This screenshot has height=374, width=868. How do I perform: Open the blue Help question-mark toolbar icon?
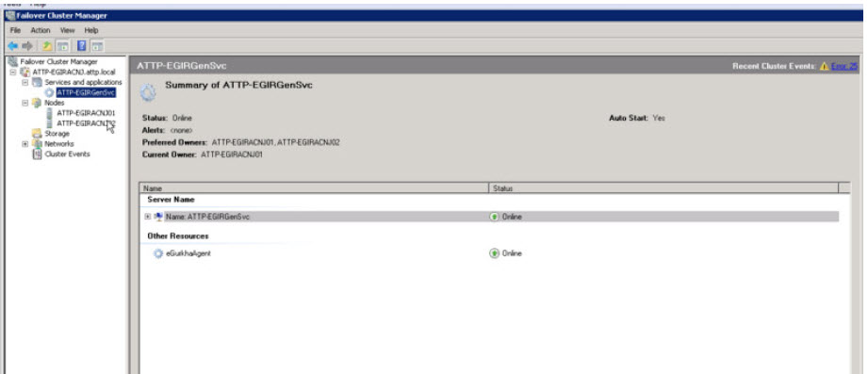click(81, 46)
